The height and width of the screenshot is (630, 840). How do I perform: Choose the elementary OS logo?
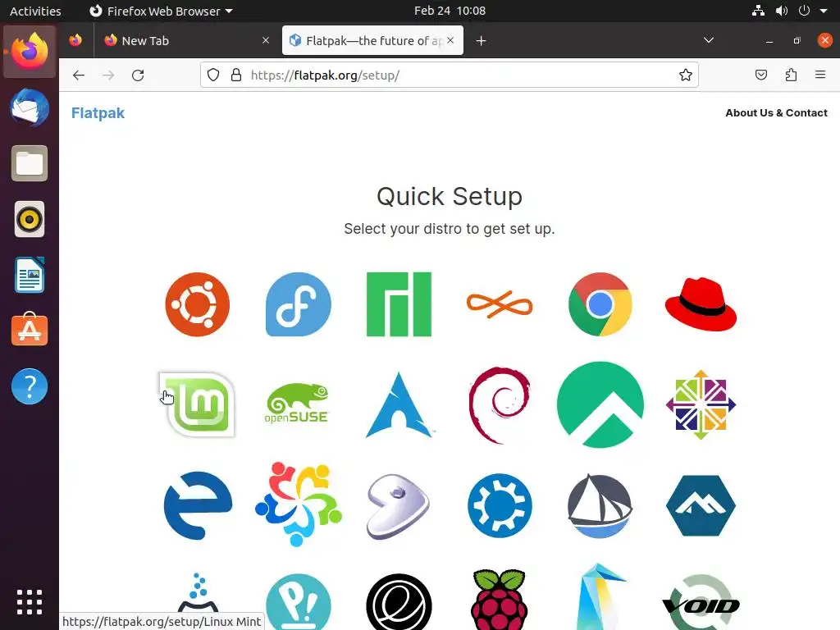click(x=399, y=602)
